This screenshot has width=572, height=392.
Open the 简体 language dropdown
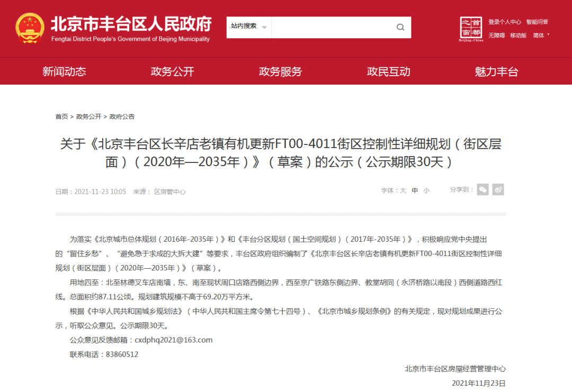point(541,35)
